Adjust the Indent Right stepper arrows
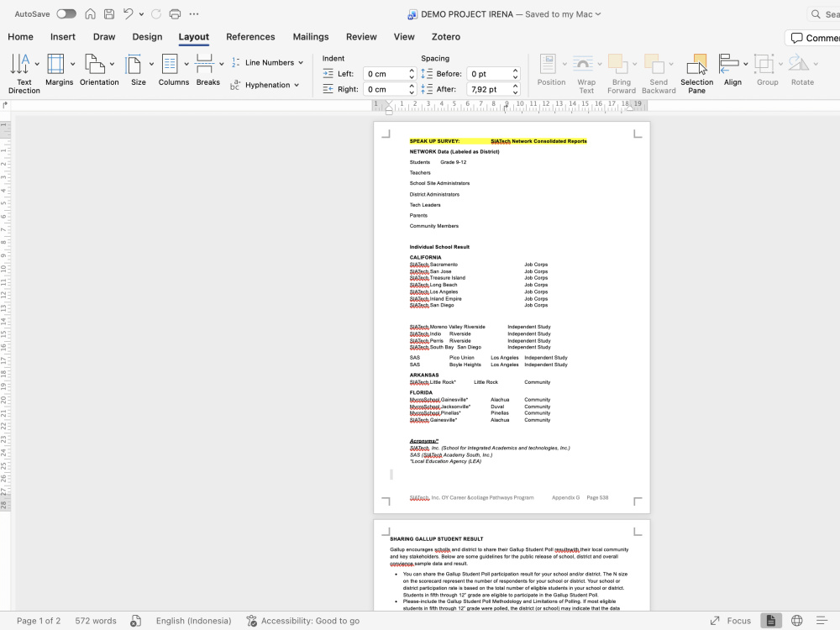The width and height of the screenshot is (840, 630). click(412, 90)
